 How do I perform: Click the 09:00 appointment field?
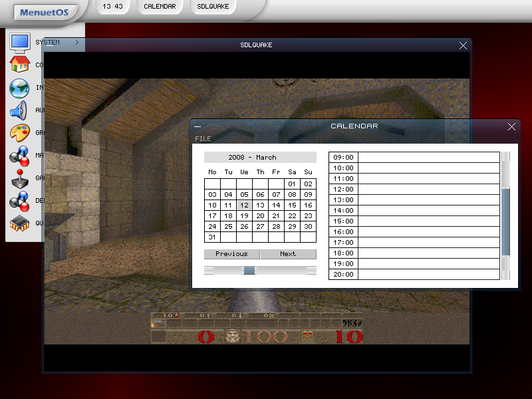click(x=429, y=157)
